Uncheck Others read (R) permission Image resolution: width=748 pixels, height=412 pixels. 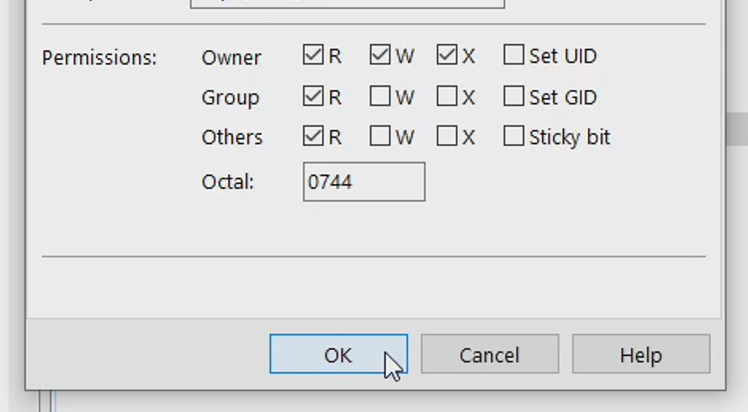[313, 136]
